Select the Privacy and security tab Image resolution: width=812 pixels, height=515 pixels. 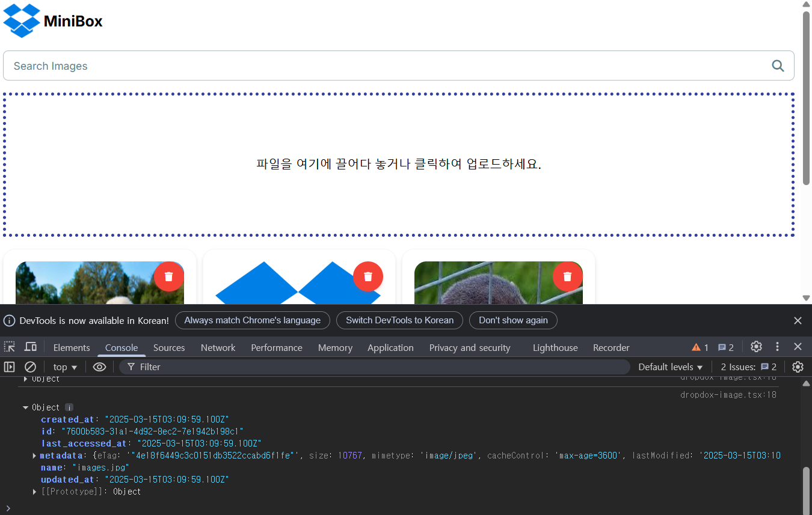(470, 347)
